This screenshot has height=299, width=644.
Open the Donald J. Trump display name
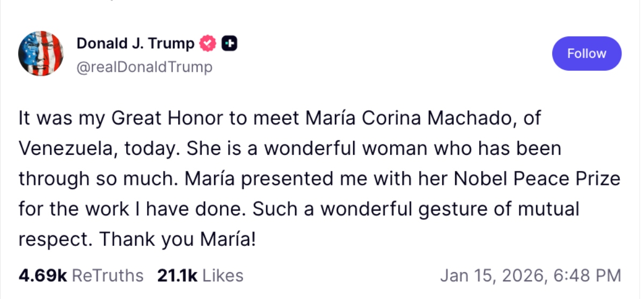[135, 44]
